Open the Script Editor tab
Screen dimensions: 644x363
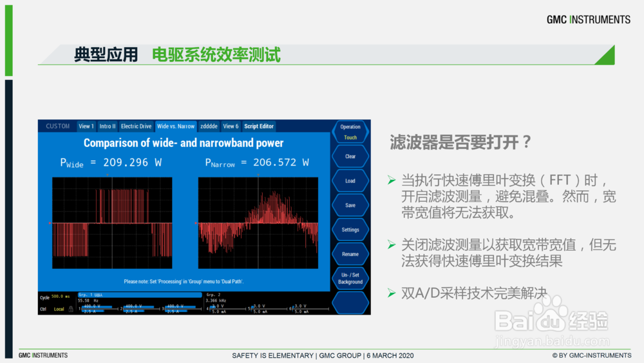(259, 126)
